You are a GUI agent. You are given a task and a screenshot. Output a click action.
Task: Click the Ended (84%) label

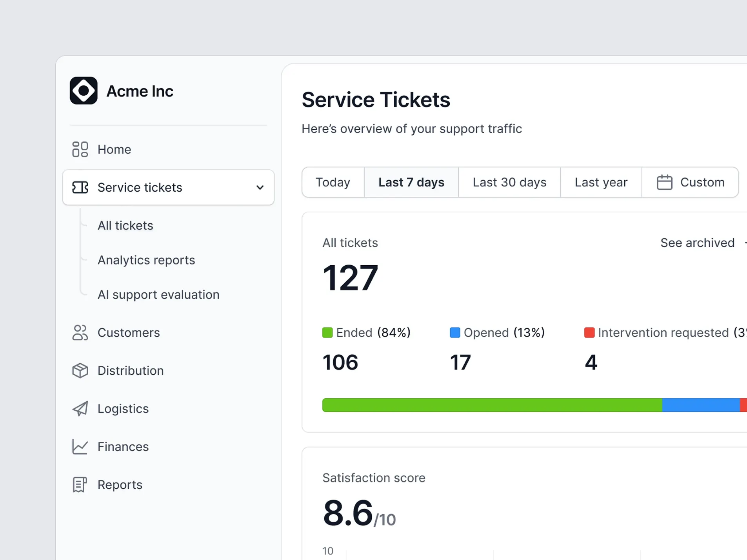(373, 332)
